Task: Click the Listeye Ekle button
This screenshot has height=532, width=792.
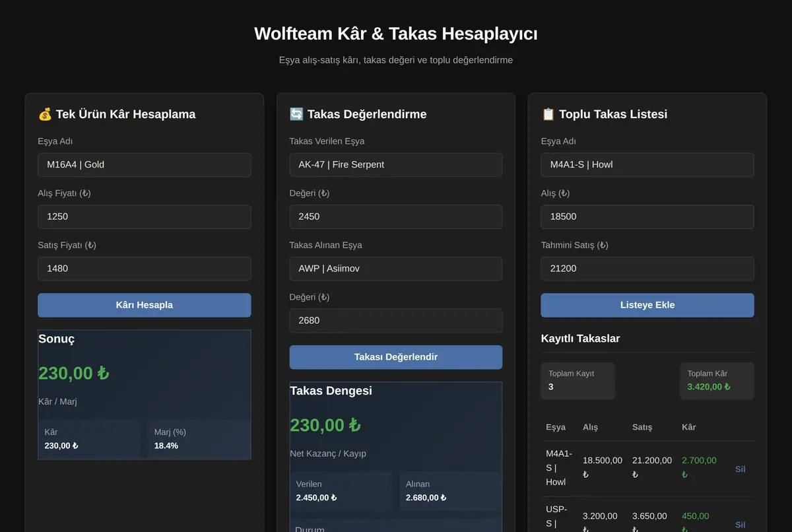Action: coord(647,305)
